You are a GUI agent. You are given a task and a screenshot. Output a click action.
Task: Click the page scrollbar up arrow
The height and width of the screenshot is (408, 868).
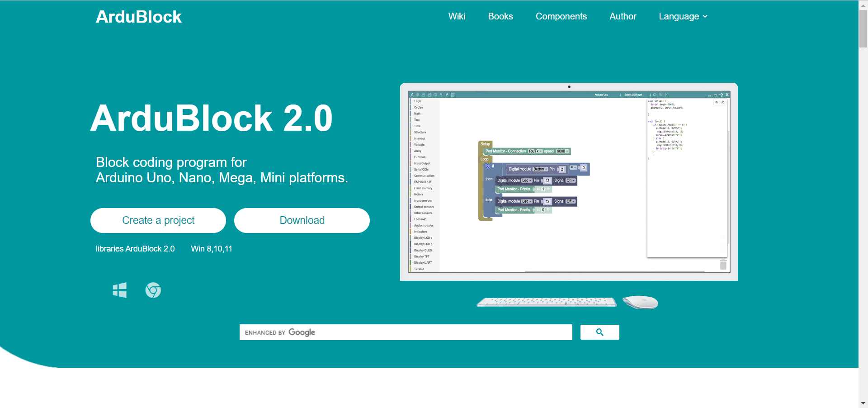(x=863, y=5)
